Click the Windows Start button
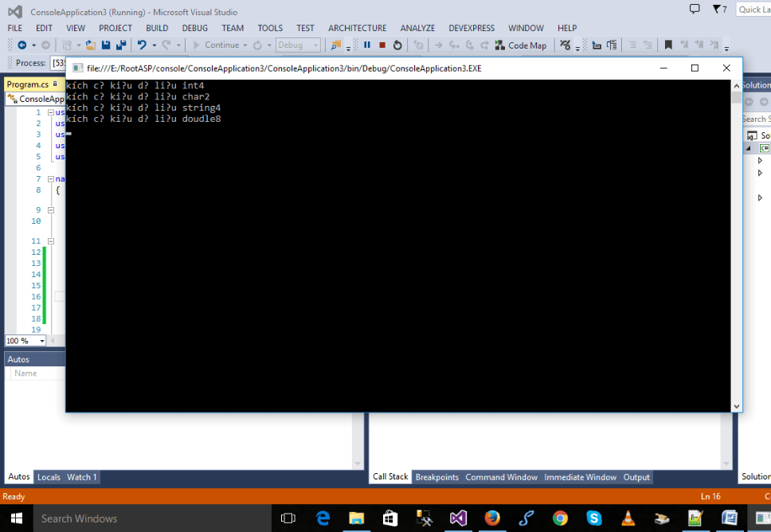This screenshot has width=771, height=532. 16,518
